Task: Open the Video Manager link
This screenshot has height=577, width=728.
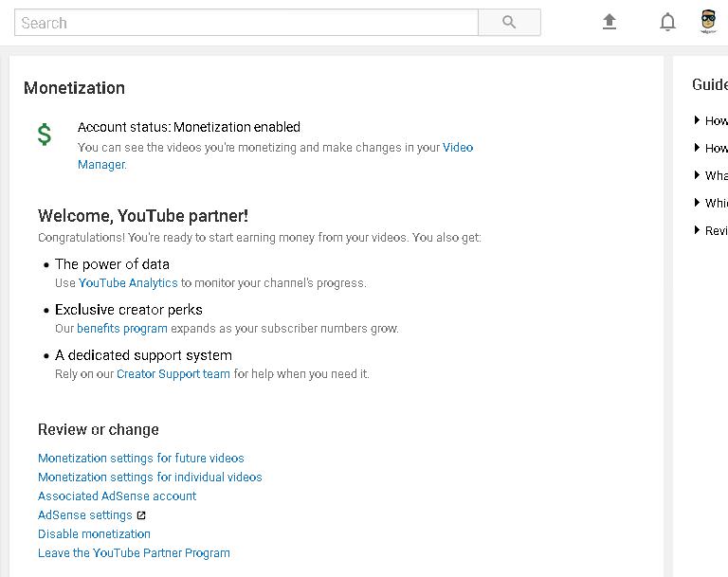Action: coord(457,148)
